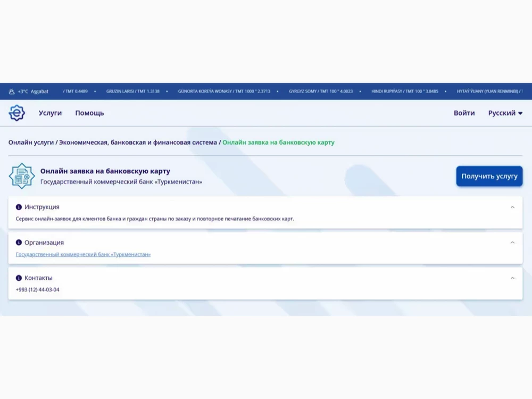Click the Получить услугу button
The image size is (532, 399).
tap(489, 176)
